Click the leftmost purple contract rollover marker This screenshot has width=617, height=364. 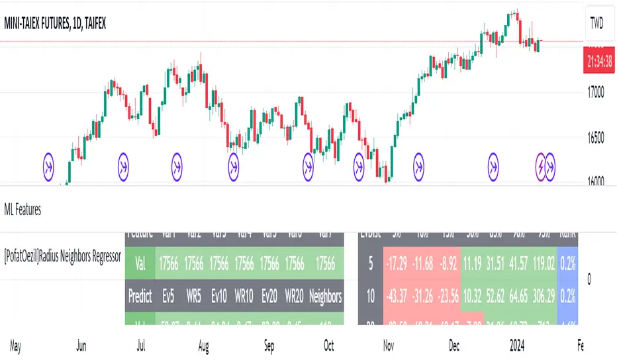[x=48, y=161]
